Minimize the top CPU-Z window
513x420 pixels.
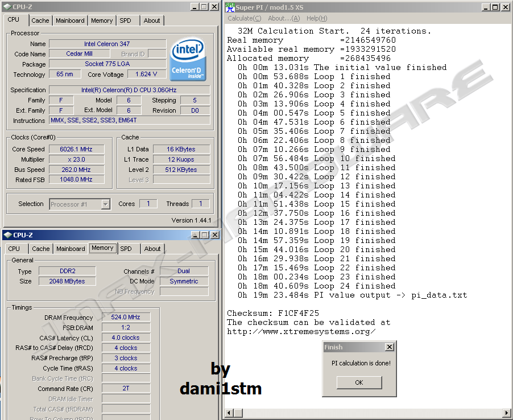[195, 7]
